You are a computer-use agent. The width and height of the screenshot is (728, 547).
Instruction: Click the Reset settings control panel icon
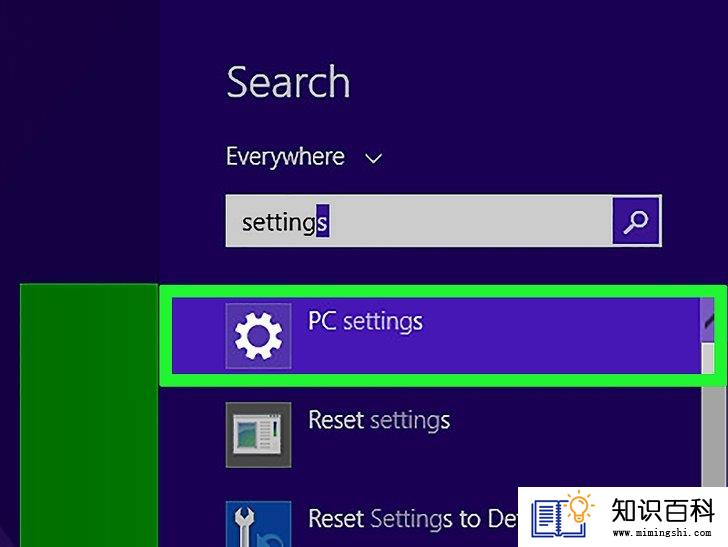(259, 435)
